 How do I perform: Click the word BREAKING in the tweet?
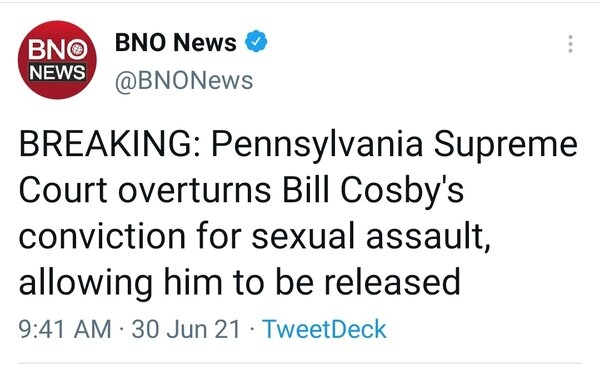(110, 144)
